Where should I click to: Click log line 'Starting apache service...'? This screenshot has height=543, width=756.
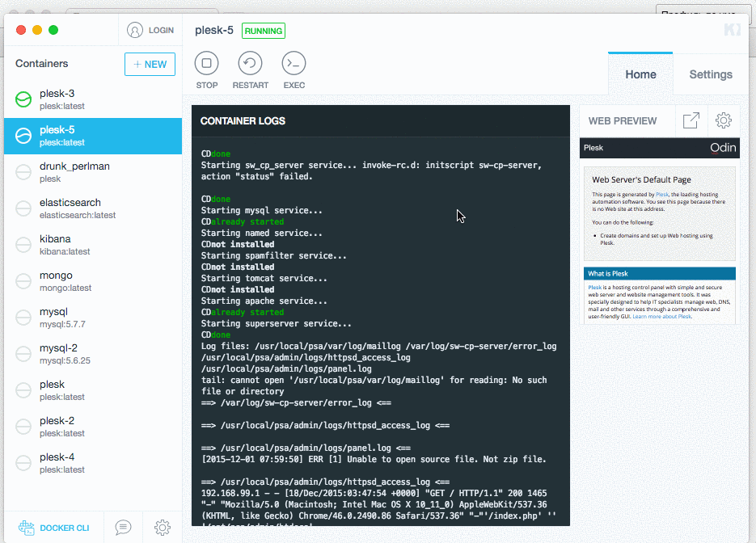(x=264, y=301)
